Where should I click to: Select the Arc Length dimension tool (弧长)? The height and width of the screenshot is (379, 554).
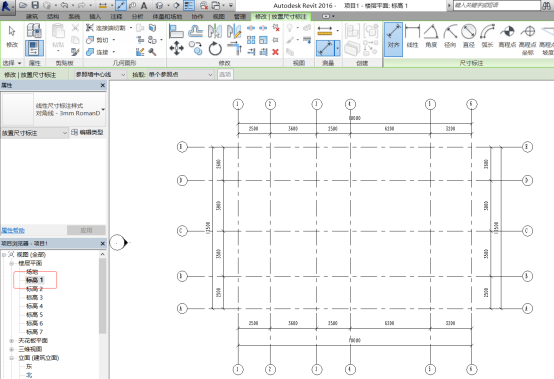pyautogui.click(x=487, y=36)
